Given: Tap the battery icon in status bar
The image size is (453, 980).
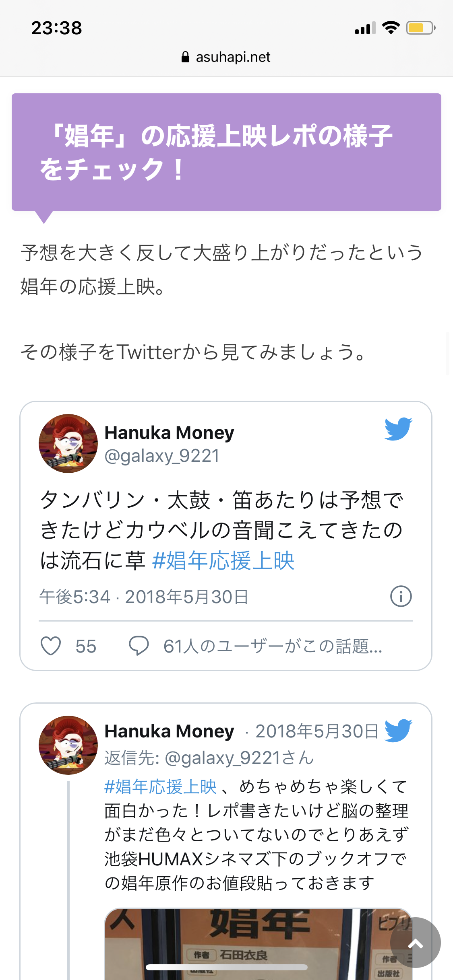Looking at the screenshot, I should pyautogui.click(x=421, y=28).
